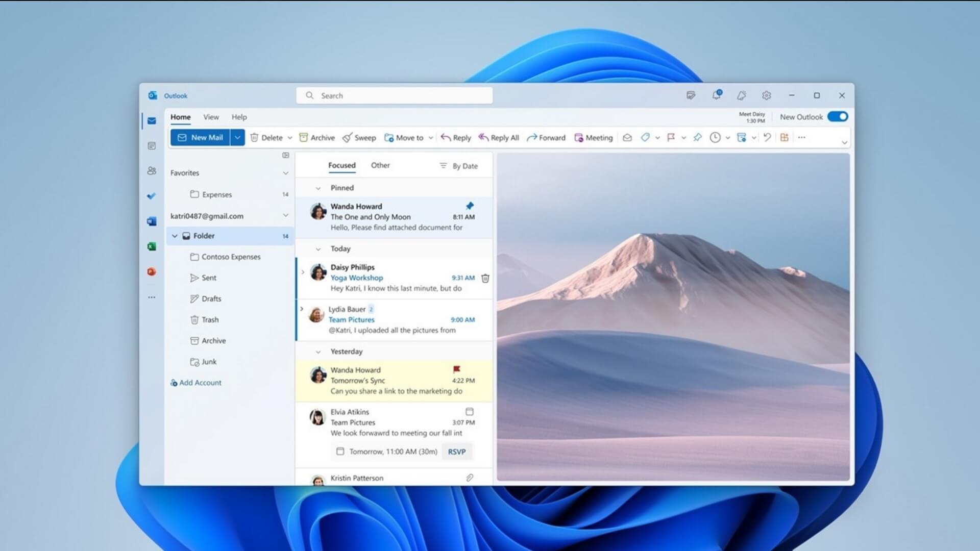
Task: RSVP to Elvia Atikins' meeting invite
Action: [456, 451]
